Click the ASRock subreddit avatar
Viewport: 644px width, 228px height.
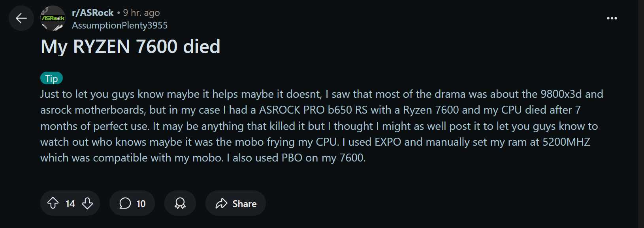tap(53, 18)
